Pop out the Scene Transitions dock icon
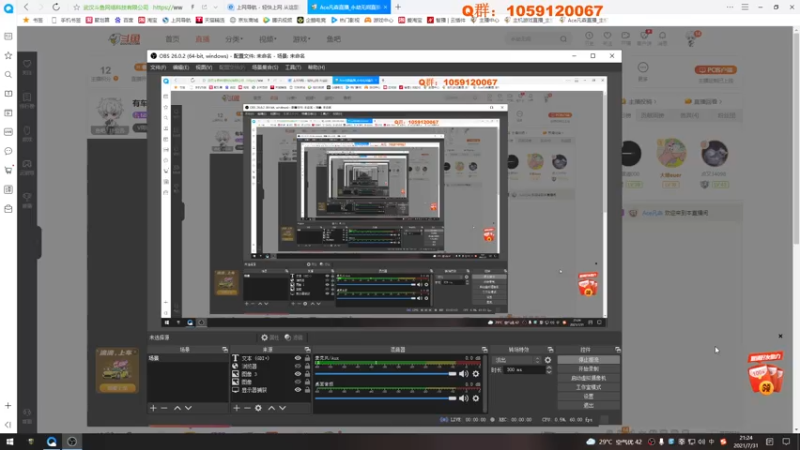This screenshot has height=450, width=800. click(x=550, y=349)
